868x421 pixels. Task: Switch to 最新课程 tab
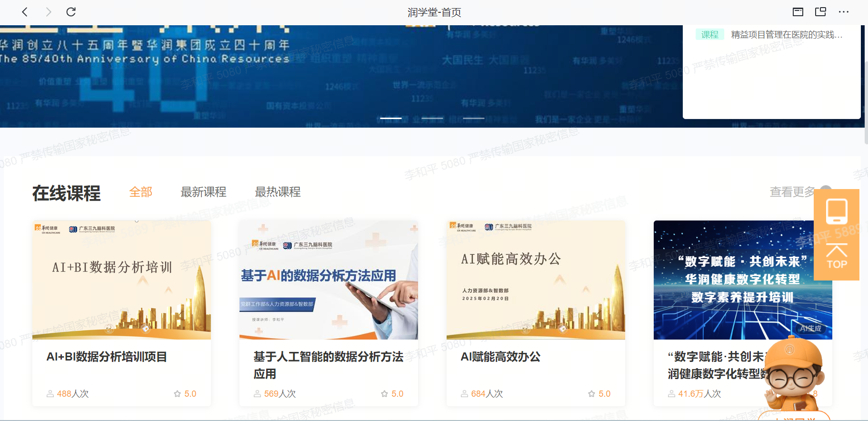tap(203, 192)
